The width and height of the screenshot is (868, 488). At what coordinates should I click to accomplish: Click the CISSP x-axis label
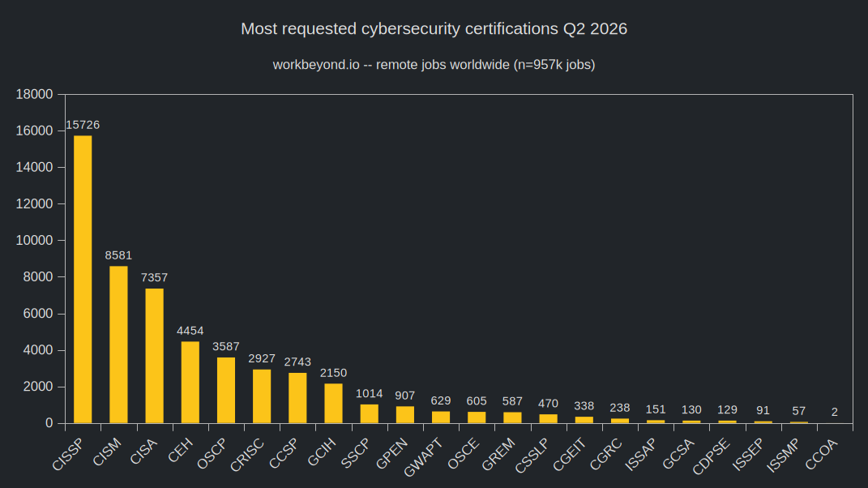click(67, 454)
